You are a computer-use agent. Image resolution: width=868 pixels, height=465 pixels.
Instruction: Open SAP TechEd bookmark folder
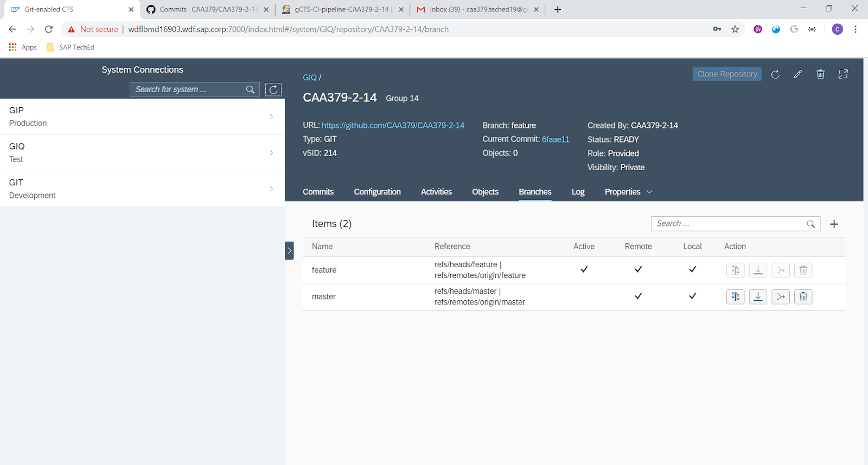tap(71, 47)
